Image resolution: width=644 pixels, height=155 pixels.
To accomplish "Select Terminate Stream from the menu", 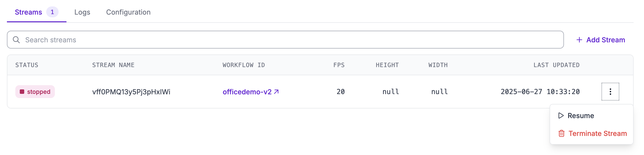I will click(x=597, y=133).
